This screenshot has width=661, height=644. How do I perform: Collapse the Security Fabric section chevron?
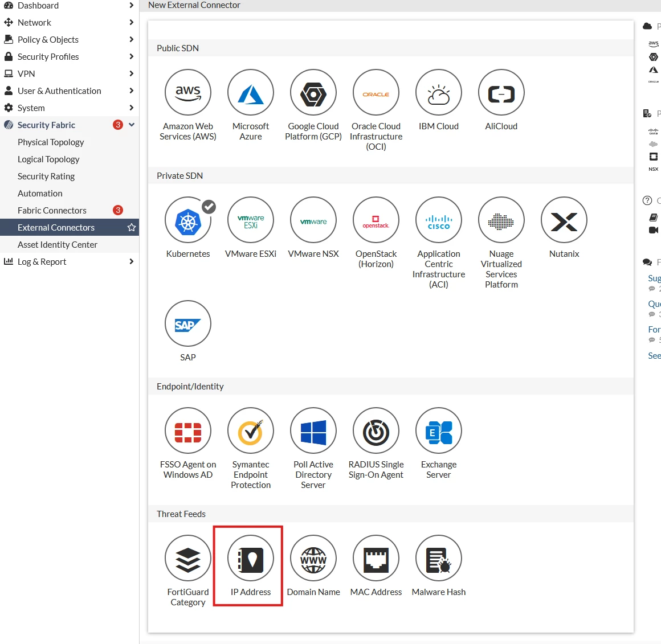pyautogui.click(x=132, y=125)
